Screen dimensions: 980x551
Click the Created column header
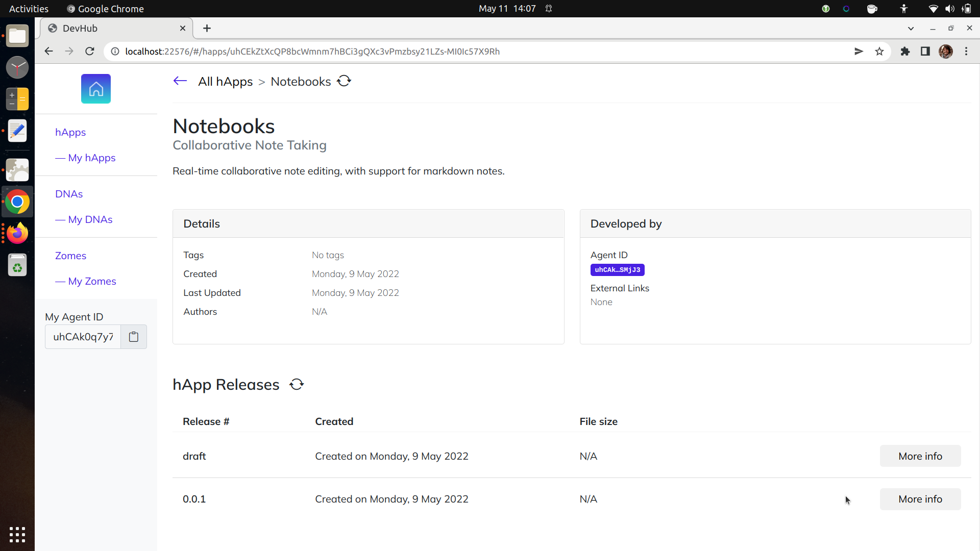[334, 421]
